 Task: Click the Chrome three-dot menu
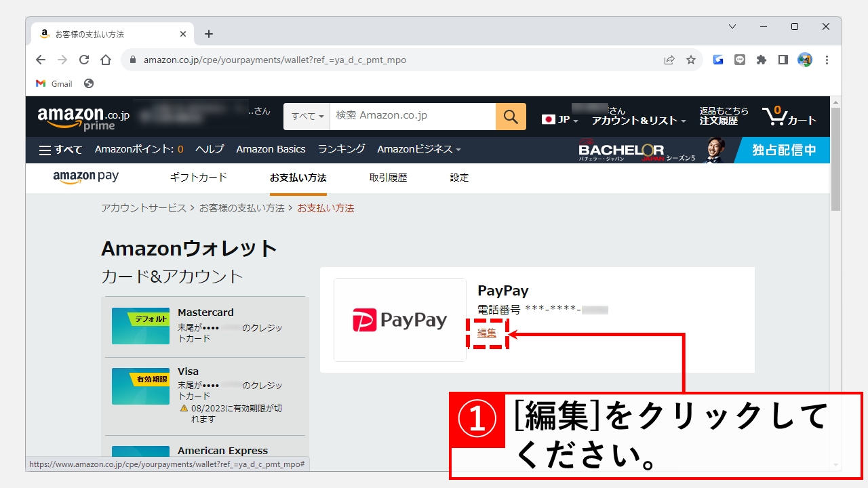tap(827, 60)
